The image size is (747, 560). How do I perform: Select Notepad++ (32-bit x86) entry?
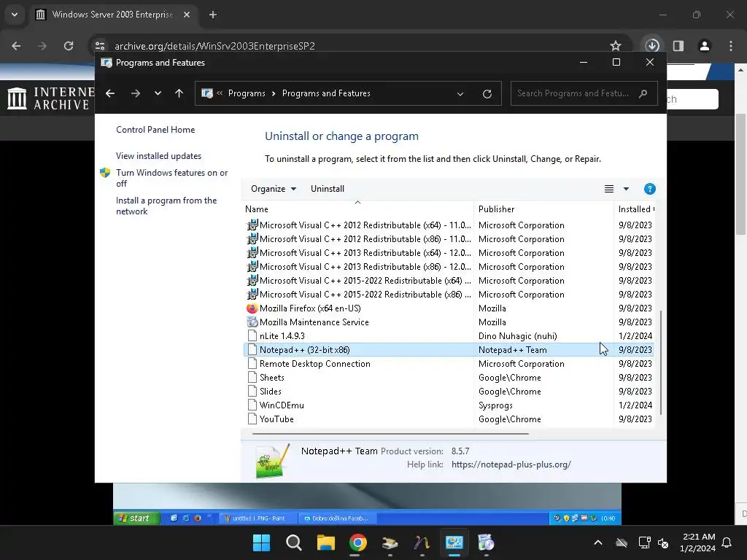click(449, 349)
